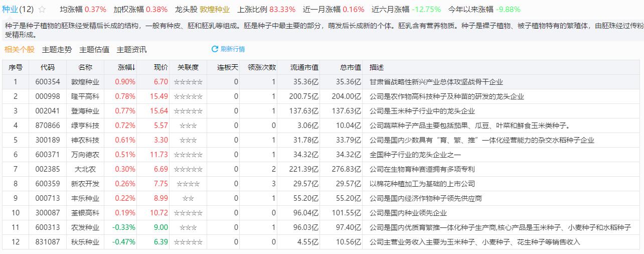Select stock name 隆平高科

86,96
